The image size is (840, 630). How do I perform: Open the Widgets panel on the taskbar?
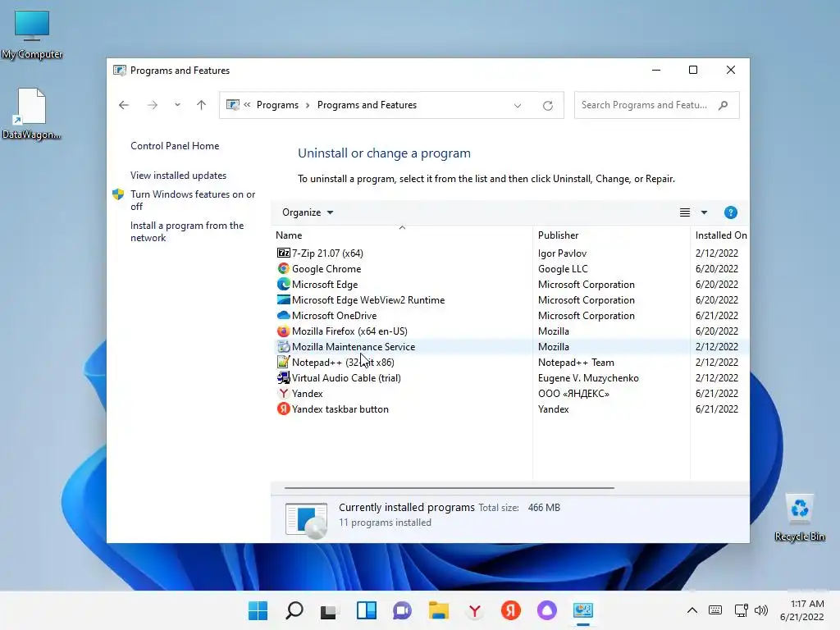(367, 610)
